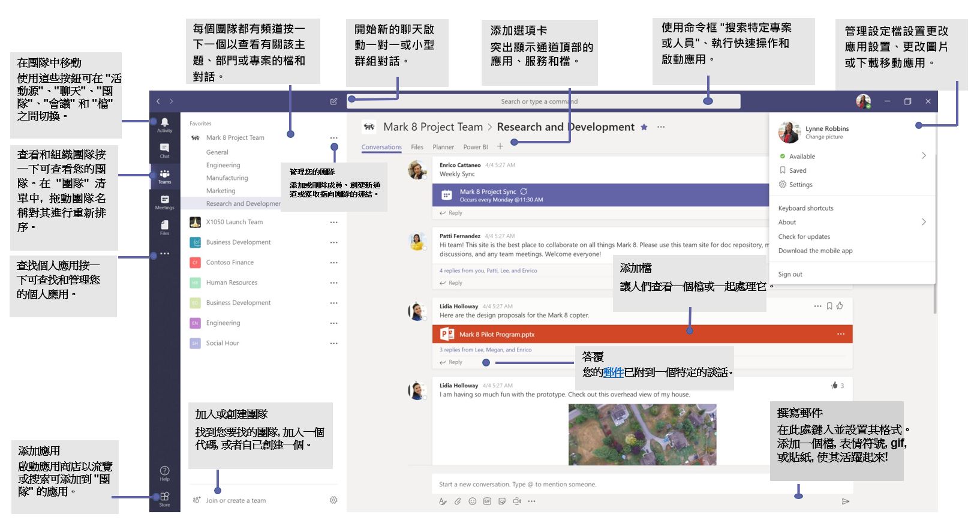
Task: Open more options for Human Resources team
Action: (333, 283)
